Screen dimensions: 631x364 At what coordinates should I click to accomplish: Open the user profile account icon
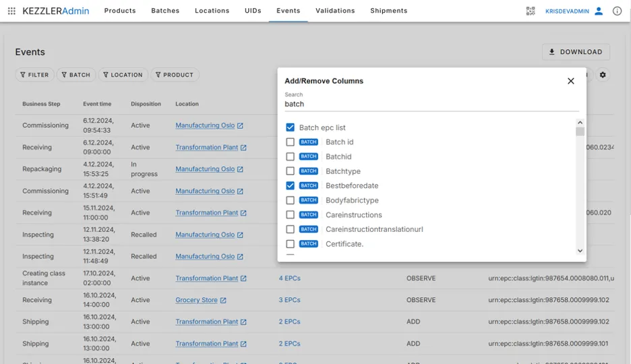[598, 11]
